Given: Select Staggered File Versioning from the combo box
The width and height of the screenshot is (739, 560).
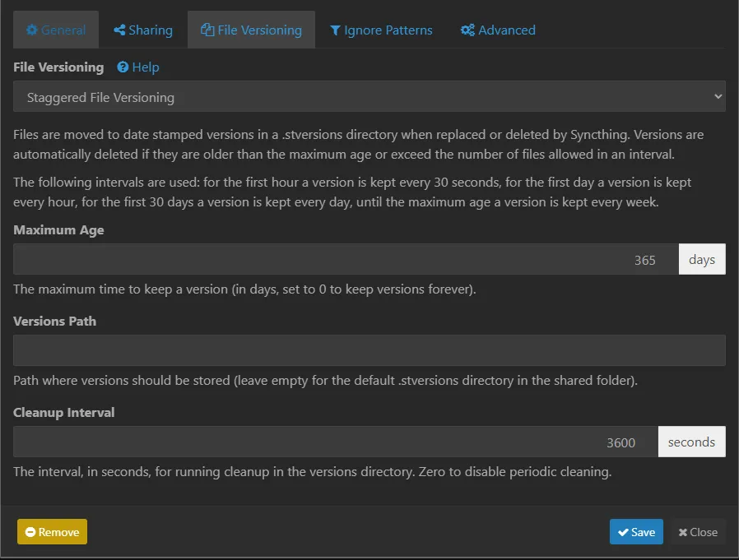Looking at the screenshot, I should pyautogui.click(x=369, y=97).
